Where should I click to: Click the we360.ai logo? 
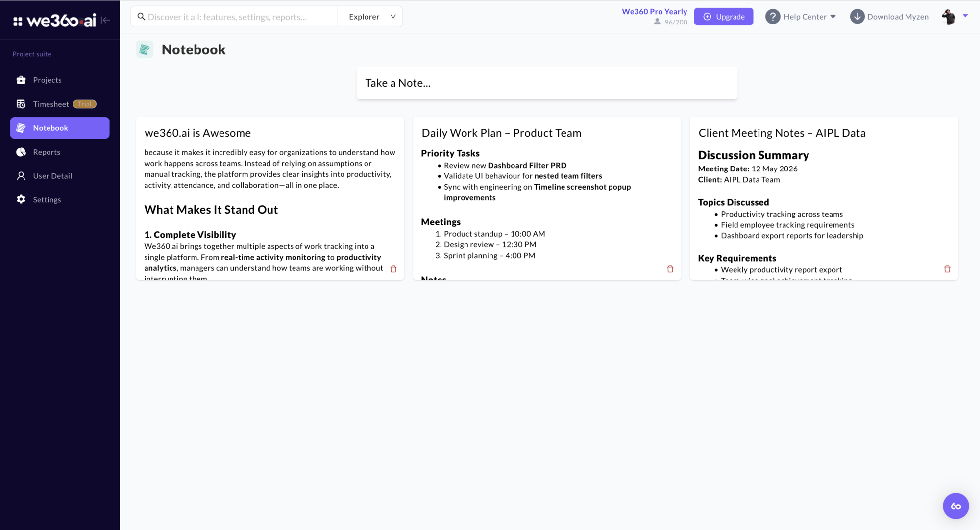click(61, 20)
